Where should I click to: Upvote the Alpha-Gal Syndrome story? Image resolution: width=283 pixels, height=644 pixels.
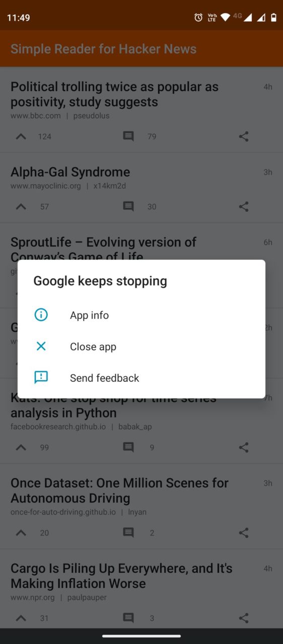coord(21,206)
